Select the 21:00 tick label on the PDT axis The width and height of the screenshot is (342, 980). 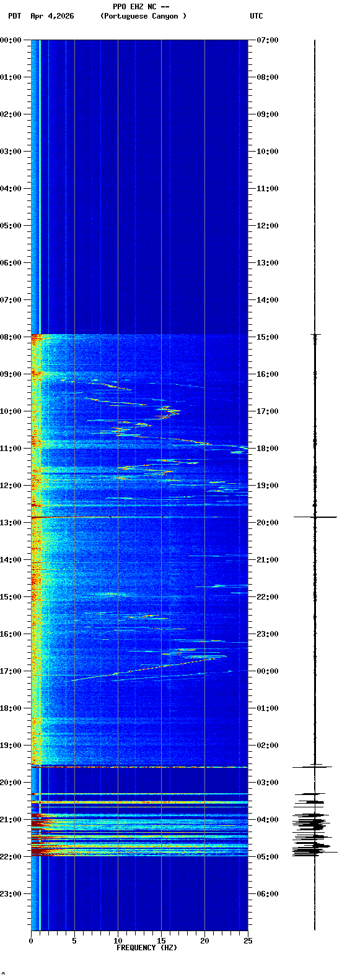(11, 820)
